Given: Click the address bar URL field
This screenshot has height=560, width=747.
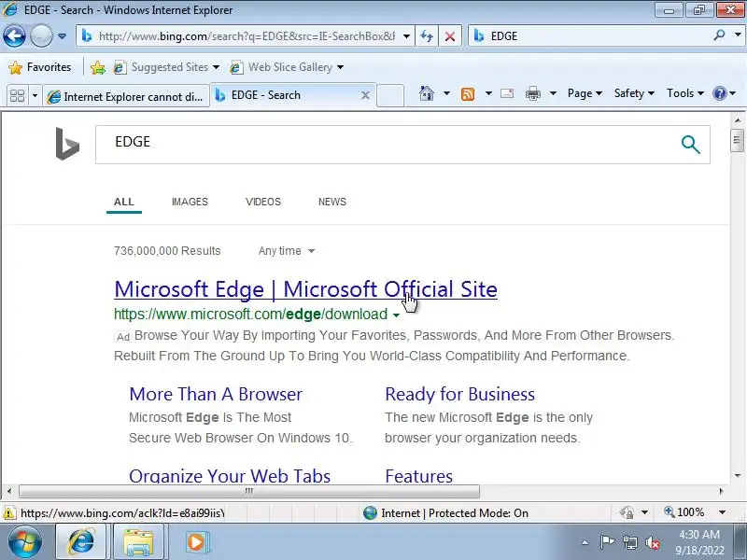Looking at the screenshot, I should 247,36.
